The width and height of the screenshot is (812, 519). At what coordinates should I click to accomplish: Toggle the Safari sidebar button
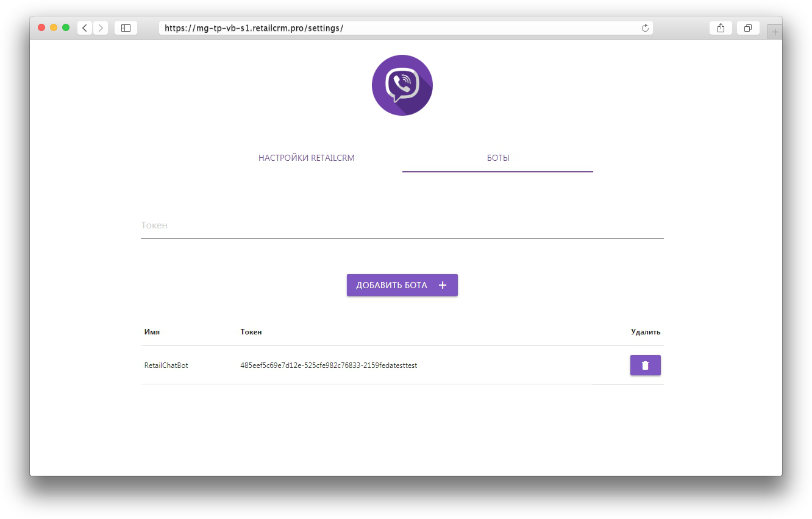[x=126, y=28]
